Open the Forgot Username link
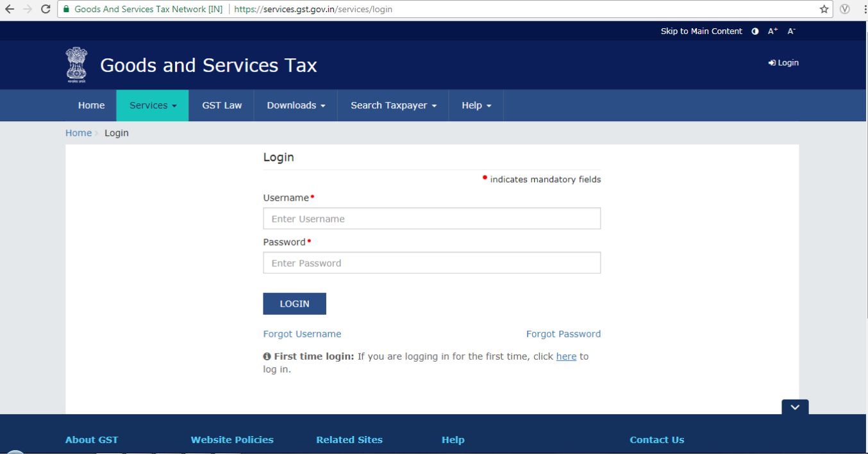The image size is (868, 454). (302, 334)
